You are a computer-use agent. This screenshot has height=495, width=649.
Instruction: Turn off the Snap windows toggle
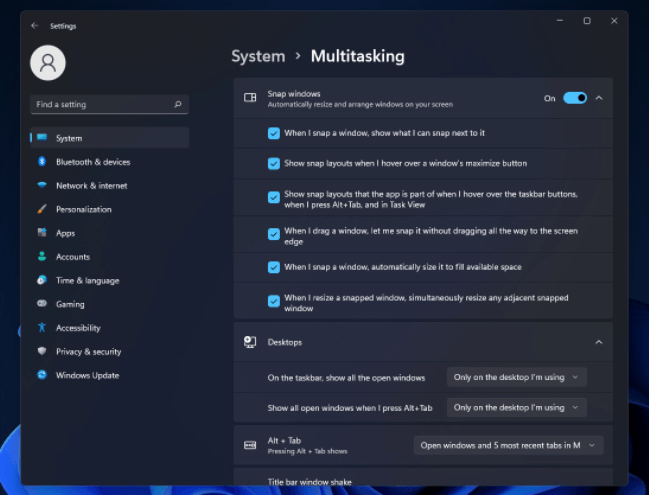[575, 98]
